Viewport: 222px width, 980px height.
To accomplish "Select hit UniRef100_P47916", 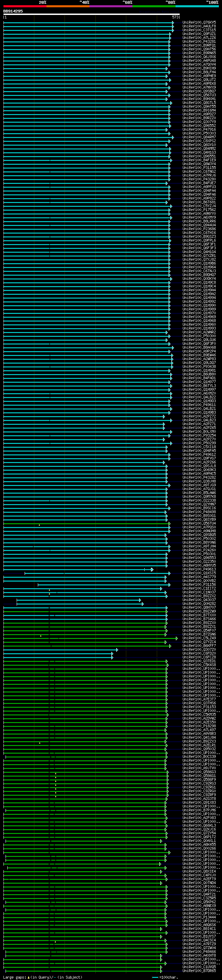I will click(199, 129).
